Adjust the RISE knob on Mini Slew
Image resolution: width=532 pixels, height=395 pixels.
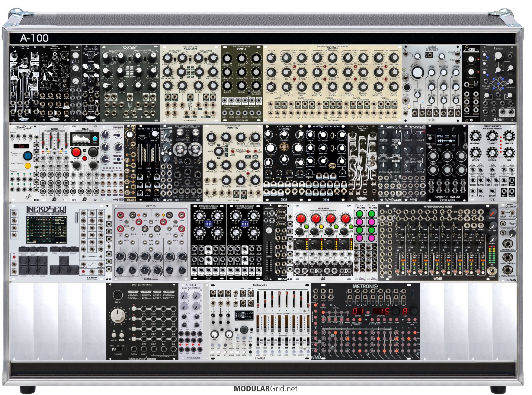tap(105, 135)
